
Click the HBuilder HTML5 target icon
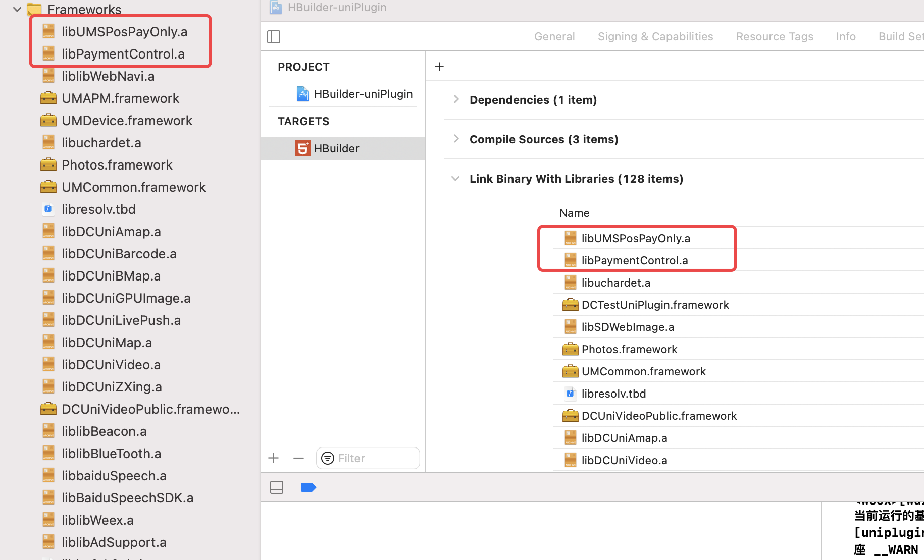pos(303,148)
